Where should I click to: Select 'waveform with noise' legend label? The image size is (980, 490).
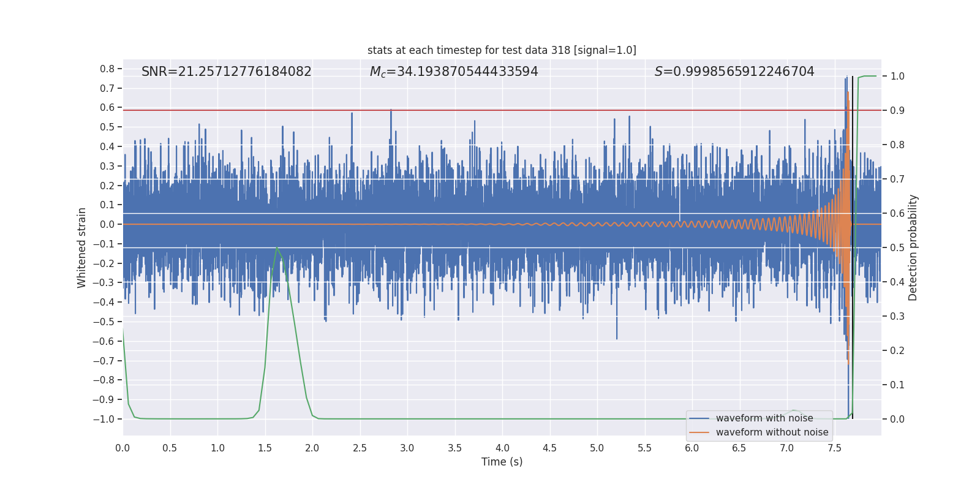[764, 418]
